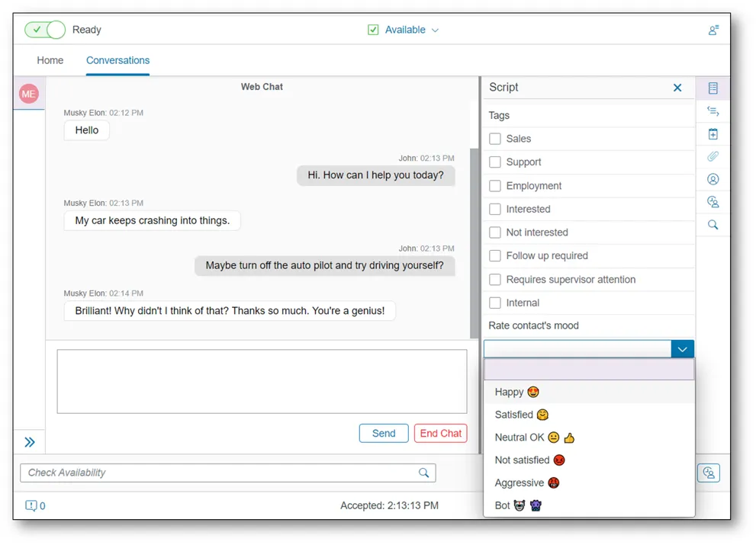Click the magnifier search icon in right sidebar
The height and width of the screenshot is (545, 756).
pos(713,225)
